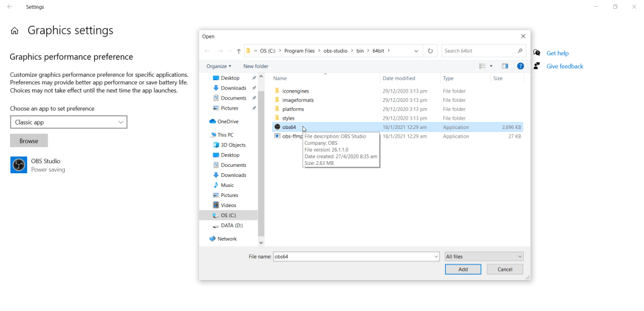Click the navigation pane vertical scrollbar

pos(261,157)
